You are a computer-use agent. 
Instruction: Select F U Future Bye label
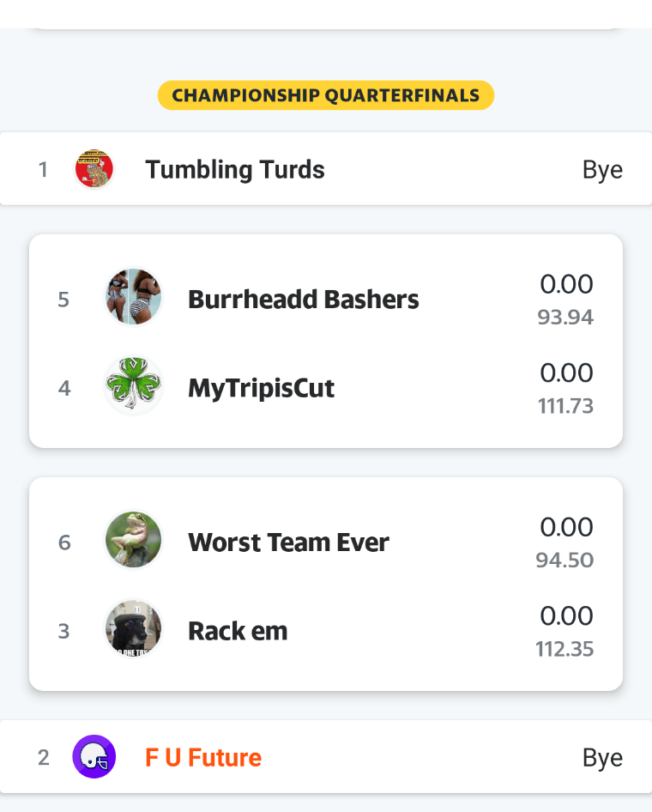click(603, 758)
